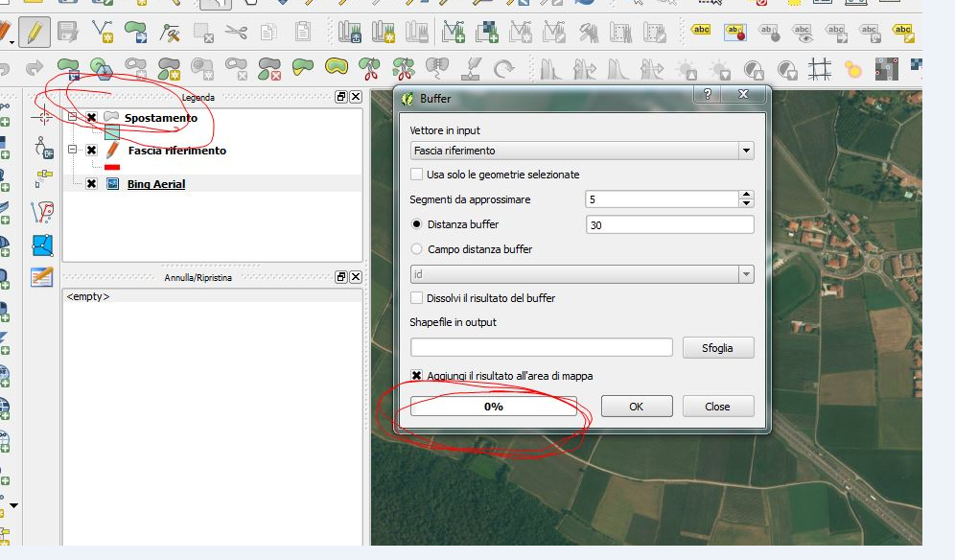The height and width of the screenshot is (560, 955).
Task: Check 'Dissolvi il risultato del buffer'
Action: pyautogui.click(x=416, y=298)
